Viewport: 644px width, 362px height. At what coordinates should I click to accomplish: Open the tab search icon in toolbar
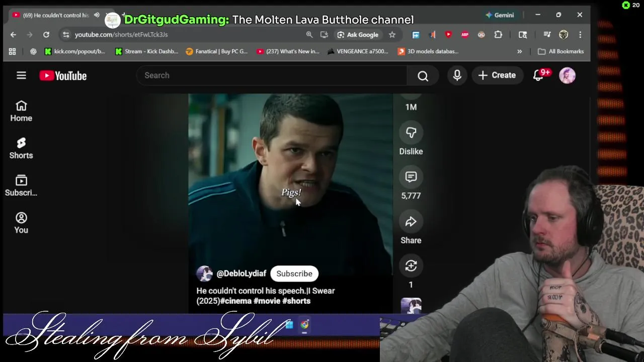[x=523, y=35]
